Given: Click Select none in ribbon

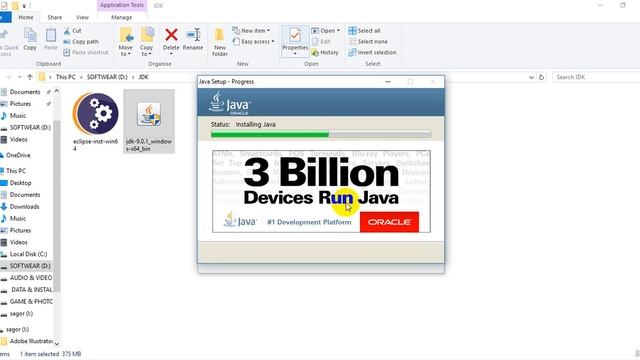Looking at the screenshot, I should [x=368, y=42].
